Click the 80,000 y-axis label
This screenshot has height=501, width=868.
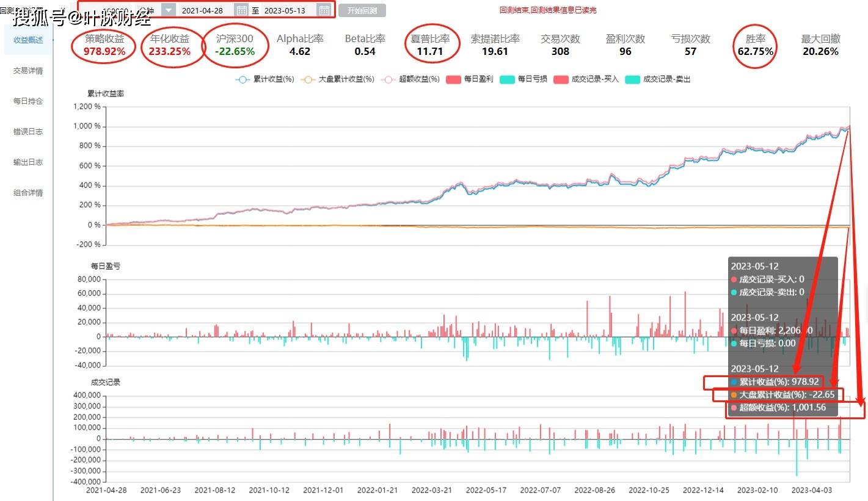[x=89, y=279]
